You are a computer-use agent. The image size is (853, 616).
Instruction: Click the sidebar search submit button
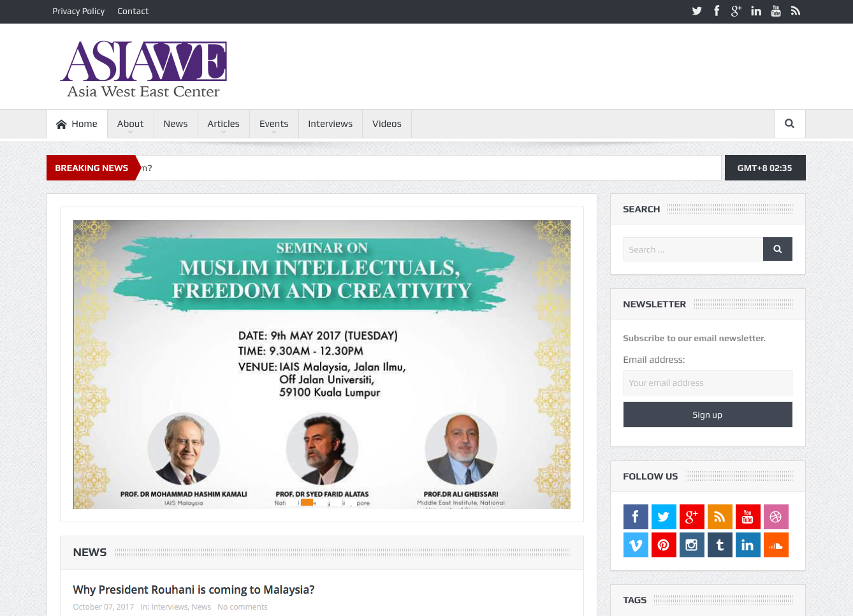point(778,249)
